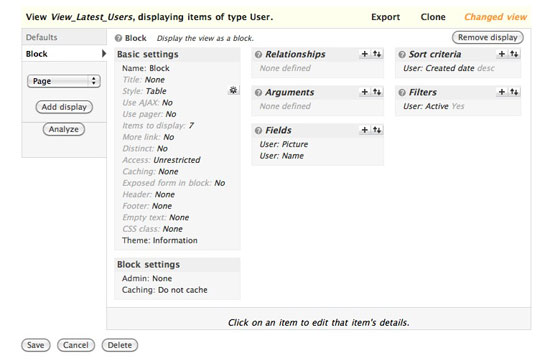The image size is (550, 363).
Task: Edit the User: Name field
Action: pyautogui.click(x=282, y=156)
